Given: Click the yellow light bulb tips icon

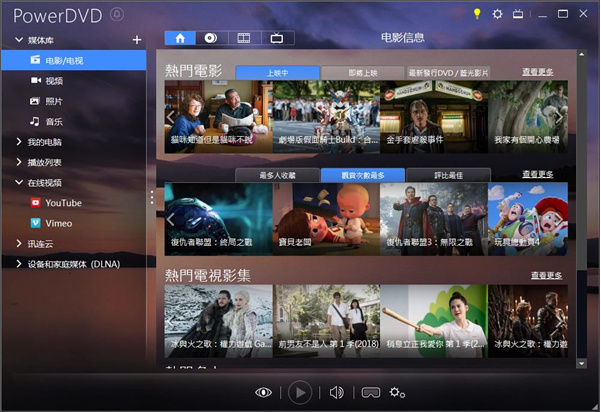Looking at the screenshot, I should (x=477, y=14).
